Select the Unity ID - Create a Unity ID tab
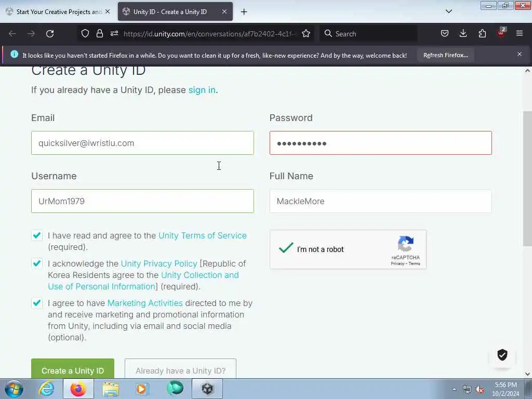Image resolution: width=532 pixels, height=399 pixels. click(175, 11)
